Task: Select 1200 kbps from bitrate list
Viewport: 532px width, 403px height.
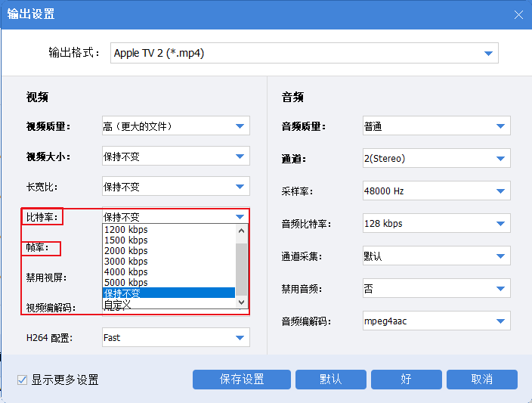Action: 126,230
